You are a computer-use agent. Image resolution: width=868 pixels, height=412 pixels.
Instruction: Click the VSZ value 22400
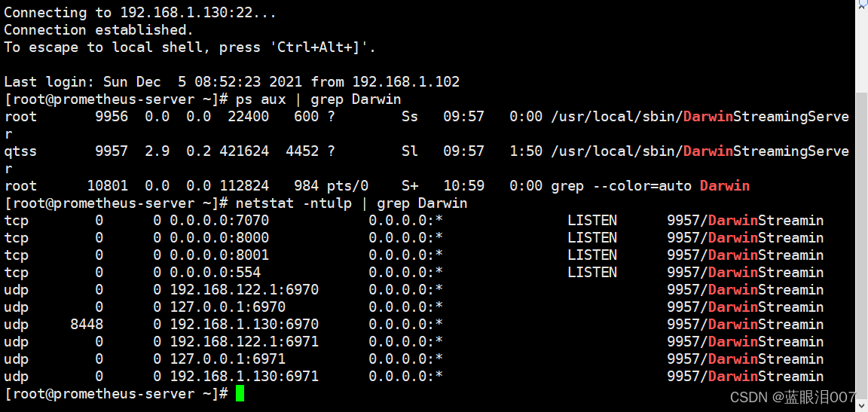[248, 117]
